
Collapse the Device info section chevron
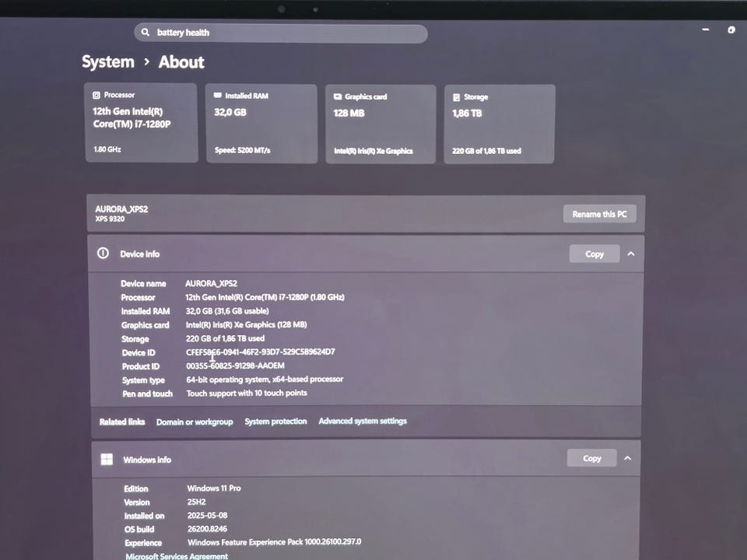click(x=631, y=254)
